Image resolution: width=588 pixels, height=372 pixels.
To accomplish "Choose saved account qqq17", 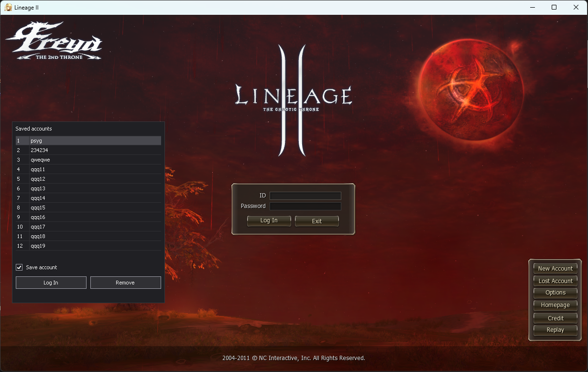I will click(x=88, y=227).
